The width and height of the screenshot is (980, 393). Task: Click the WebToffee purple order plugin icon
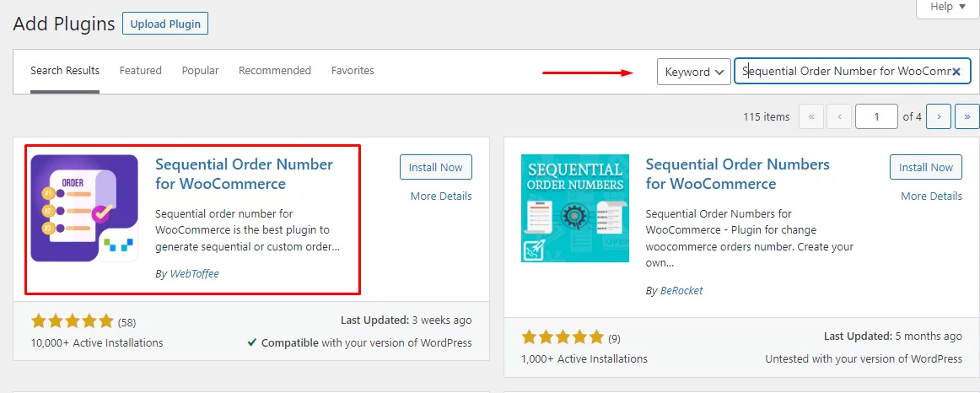coord(84,208)
